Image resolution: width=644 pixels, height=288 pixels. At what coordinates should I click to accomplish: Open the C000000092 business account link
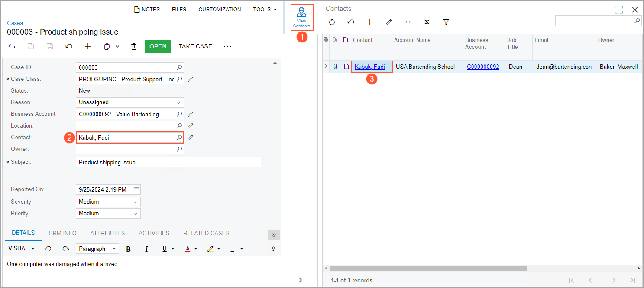pyautogui.click(x=483, y=67)
